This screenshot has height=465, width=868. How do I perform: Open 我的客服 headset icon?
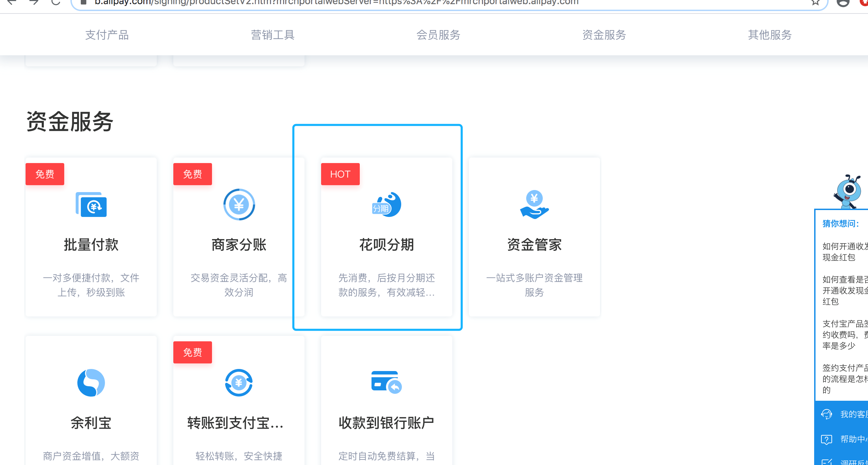click(x=827, y=414)
